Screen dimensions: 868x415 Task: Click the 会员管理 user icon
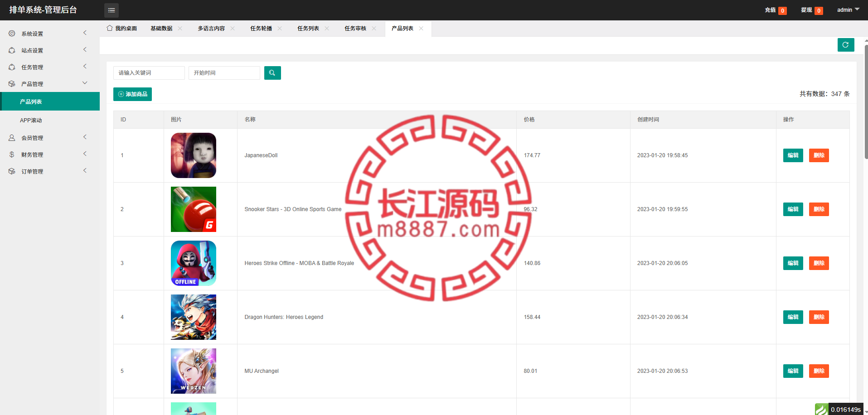point(12,138)
